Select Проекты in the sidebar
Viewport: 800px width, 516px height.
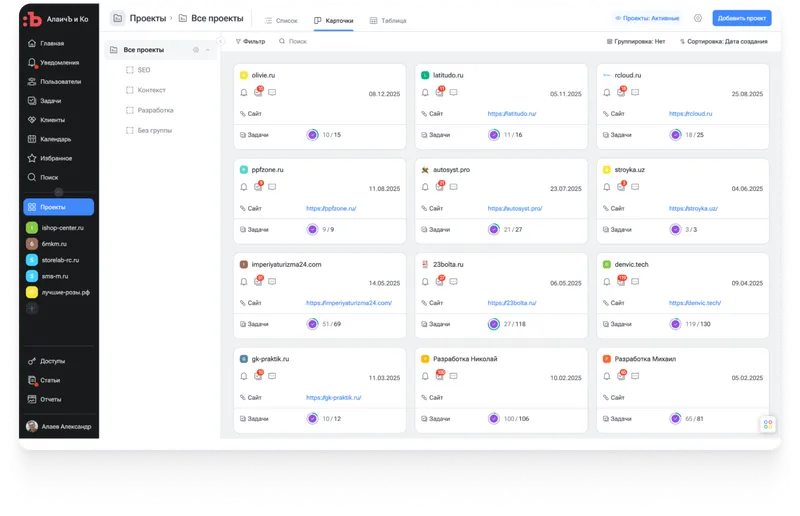(59, 207)
